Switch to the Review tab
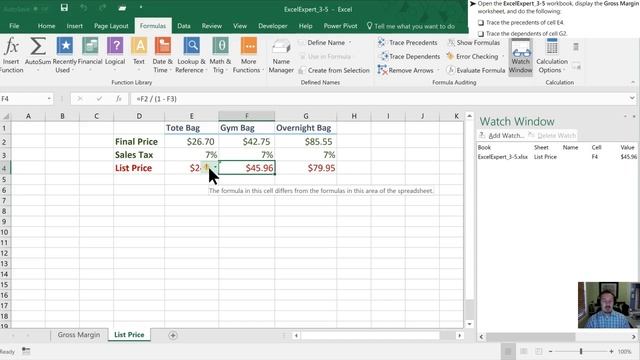This screenshot has width=640, height=360. pos(211,26)
